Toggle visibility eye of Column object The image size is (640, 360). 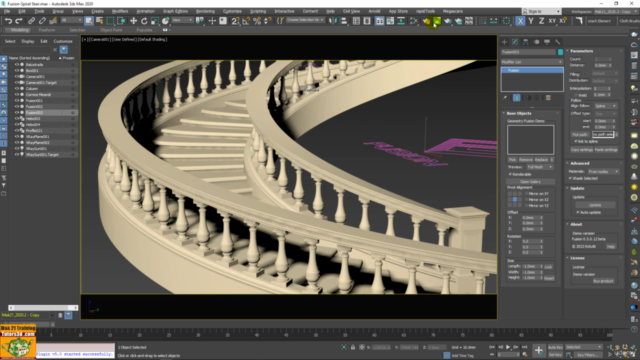pyautogui.click(x=17, y=89)
